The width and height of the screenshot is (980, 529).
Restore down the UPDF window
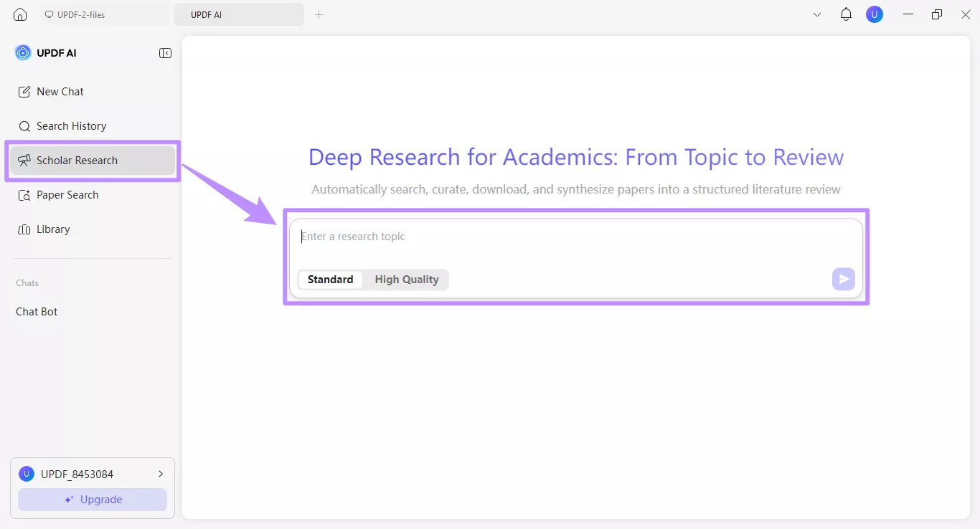coord(937,14)
